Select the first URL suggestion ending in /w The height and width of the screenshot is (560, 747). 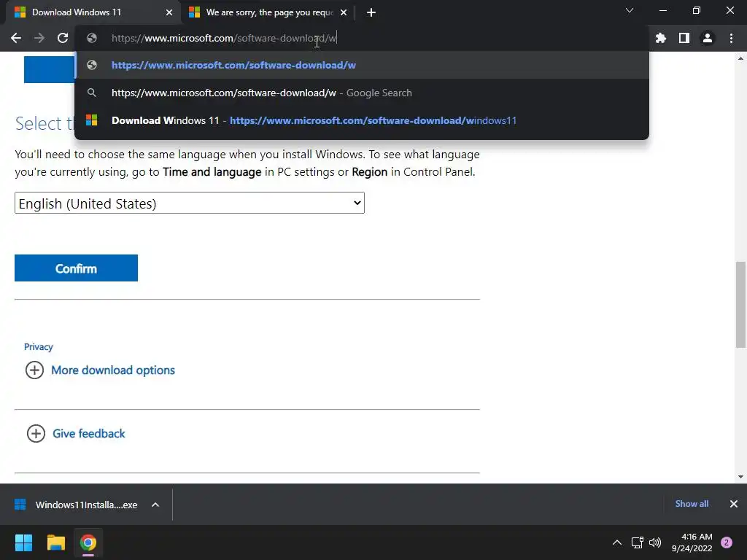pyautogui.click(x=362, y=65)
